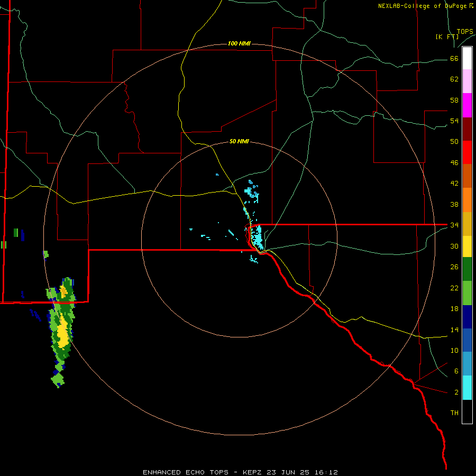Screen dimensions: 476x476
Task: Click the dark red (maroon) legend swatch
Action: tap(467, 129)
